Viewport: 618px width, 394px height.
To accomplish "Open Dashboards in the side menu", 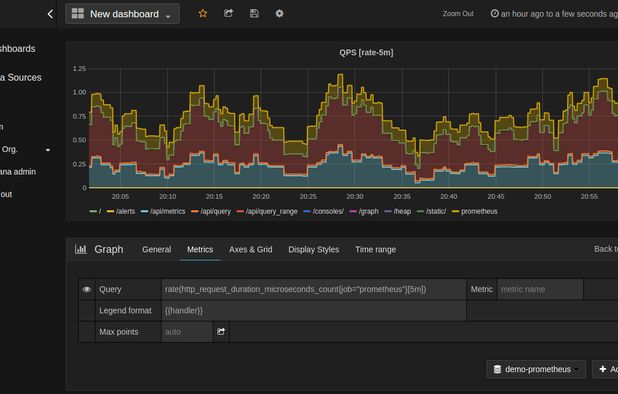I will click(x=18, y=49).
